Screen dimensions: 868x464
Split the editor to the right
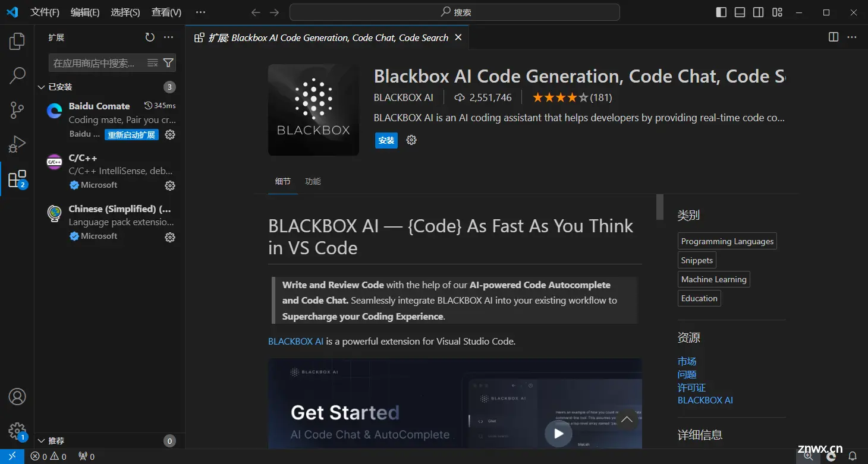(x=834, y=37)
